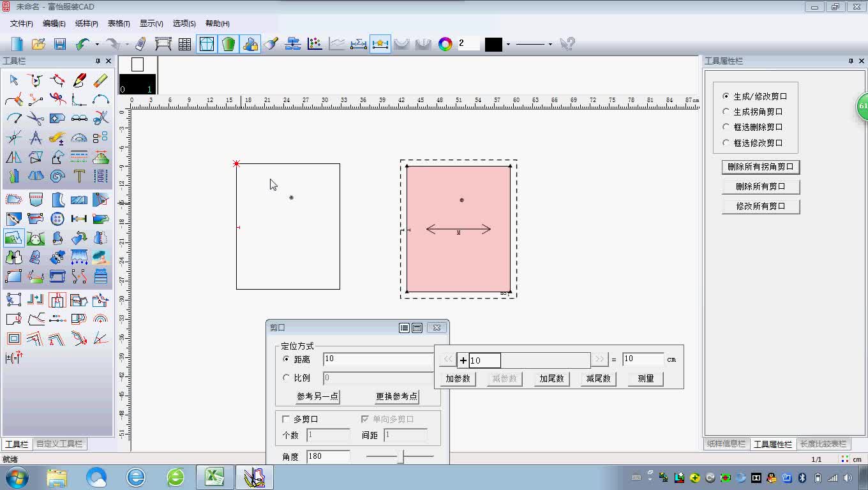The height and width of the screenshot is (490, 868).
Task: Open the 显示 menu
Action: pyautogui.click(x=151, y=24)
